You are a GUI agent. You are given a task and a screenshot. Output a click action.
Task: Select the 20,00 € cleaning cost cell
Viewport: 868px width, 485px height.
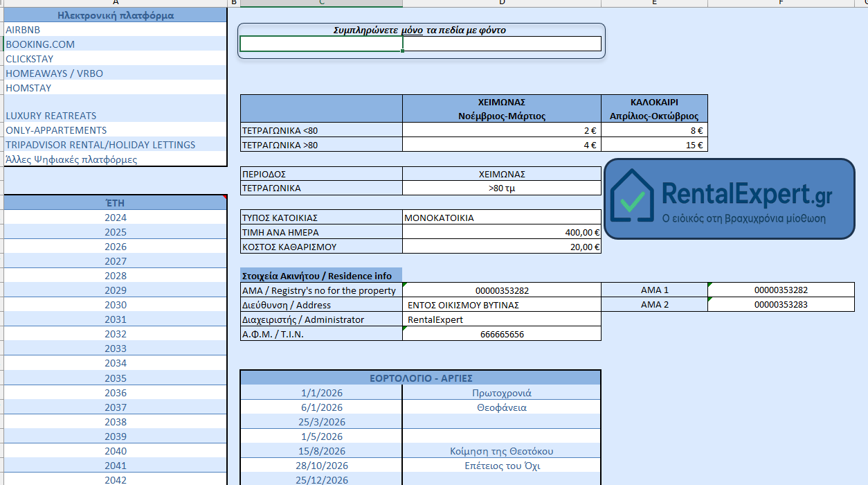pyautogui.click(x=502, y=247)
